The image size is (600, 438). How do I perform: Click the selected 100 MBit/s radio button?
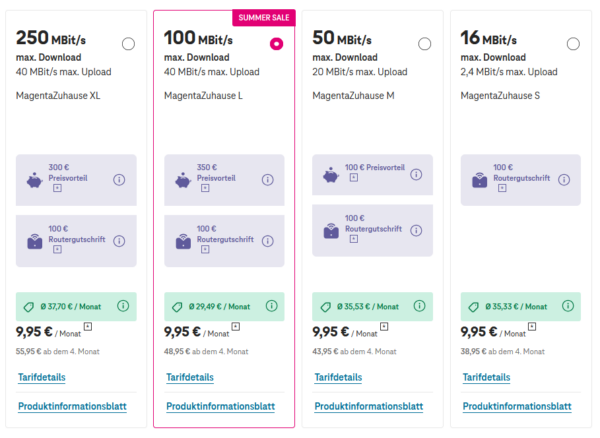[276, 44]
